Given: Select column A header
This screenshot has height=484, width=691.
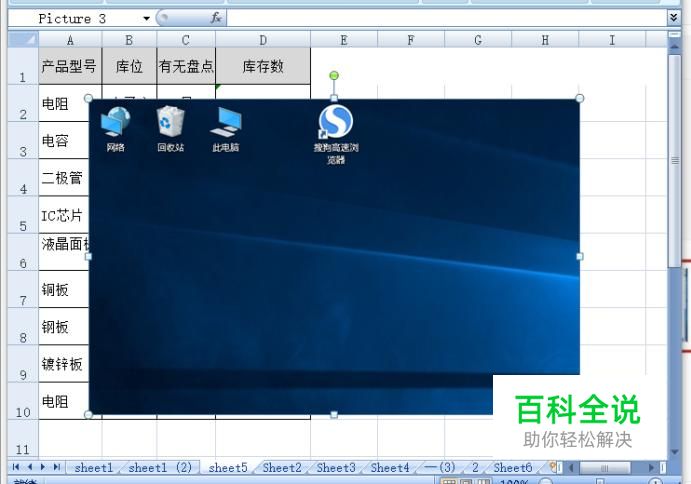Looking at the screenshot, I should (x=70, y=40).
